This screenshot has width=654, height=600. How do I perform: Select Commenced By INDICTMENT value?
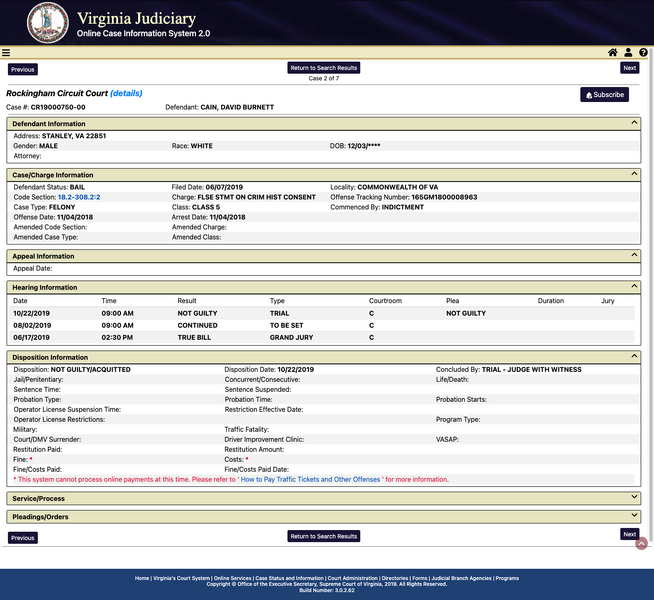click(x=403, y=207)
